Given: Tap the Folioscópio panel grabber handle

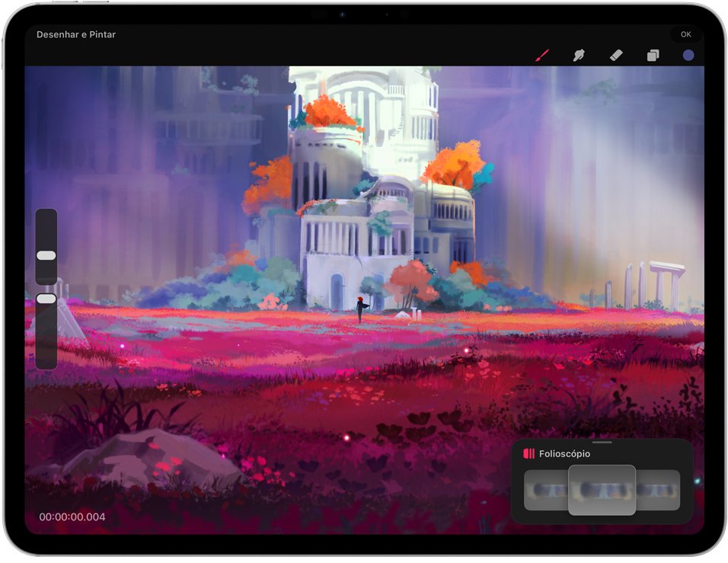Looking at the screenshot, I should click(602, 442).
